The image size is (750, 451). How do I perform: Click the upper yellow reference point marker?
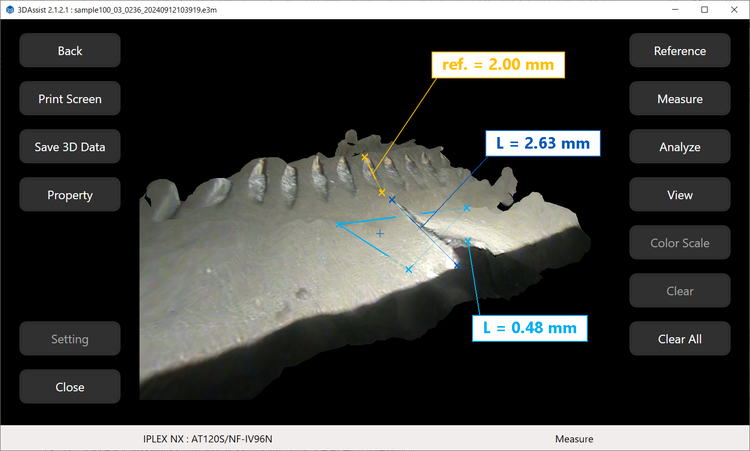(x=365, y=157)
